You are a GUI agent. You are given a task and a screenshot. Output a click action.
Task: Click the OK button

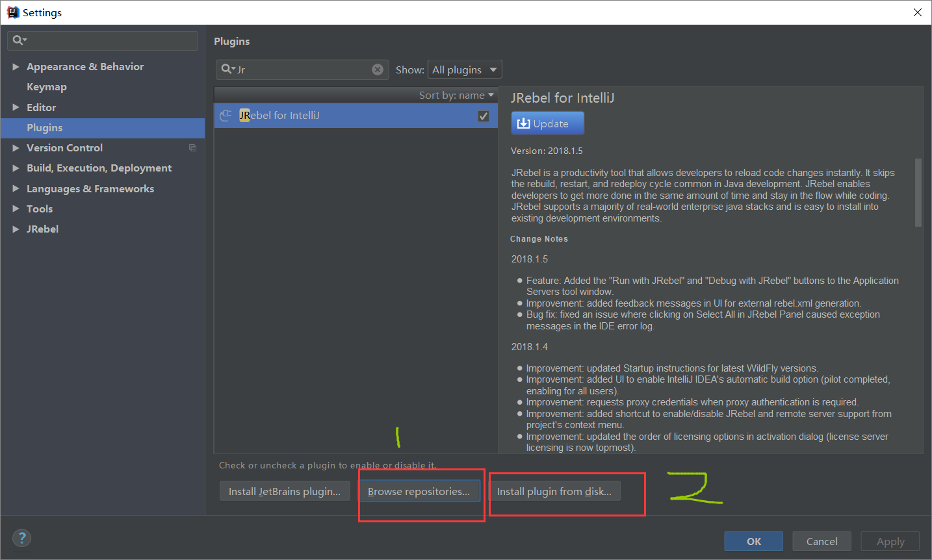(x=754, y=541)
